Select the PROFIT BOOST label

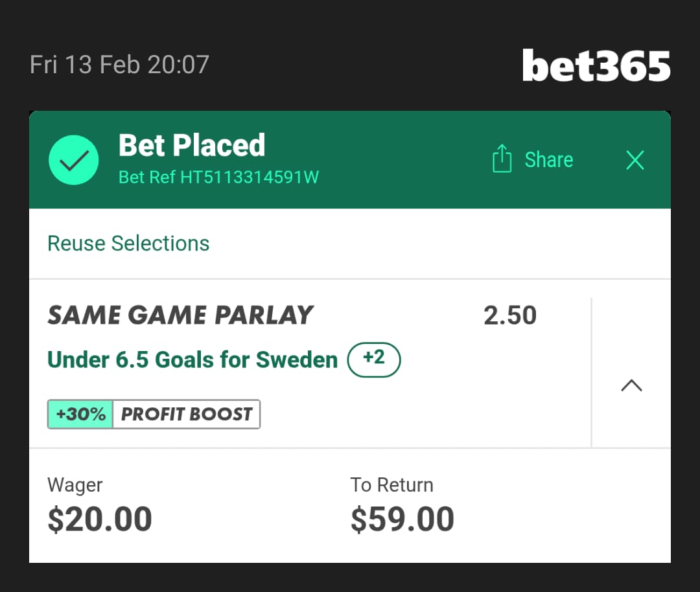click(187, 415)
